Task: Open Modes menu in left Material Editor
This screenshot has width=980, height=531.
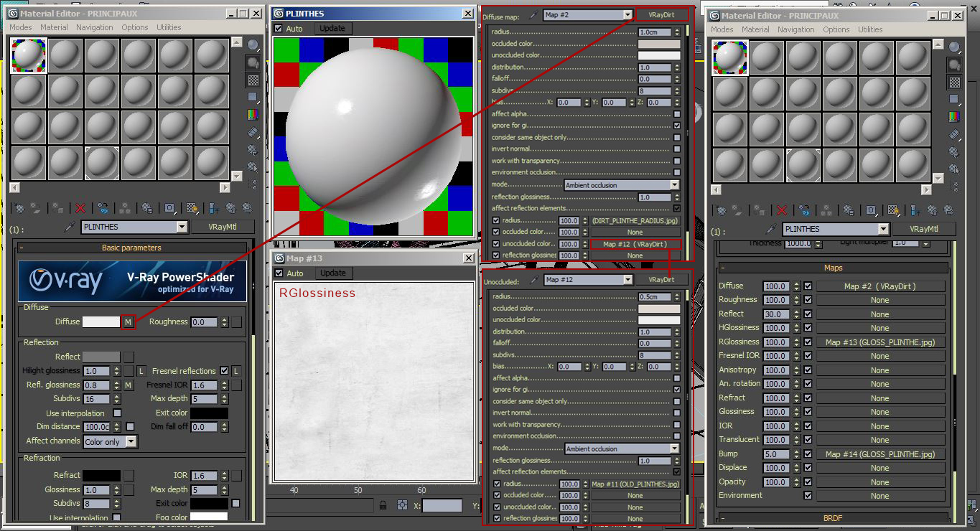Action: click(21, 27)
